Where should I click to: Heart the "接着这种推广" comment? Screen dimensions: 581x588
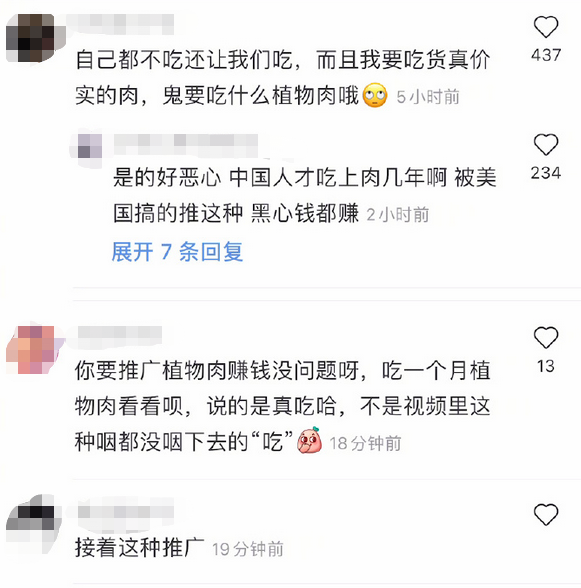coord(546,514)
